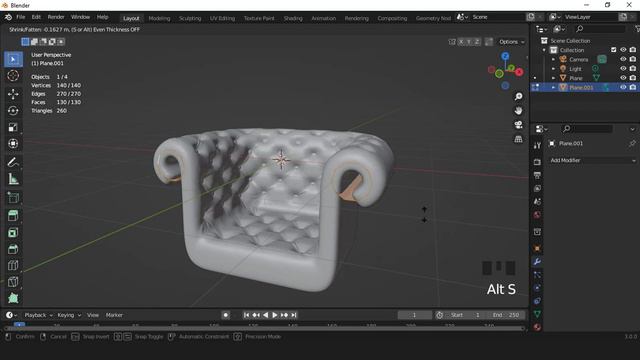Toggle the camera view icon

518,125
